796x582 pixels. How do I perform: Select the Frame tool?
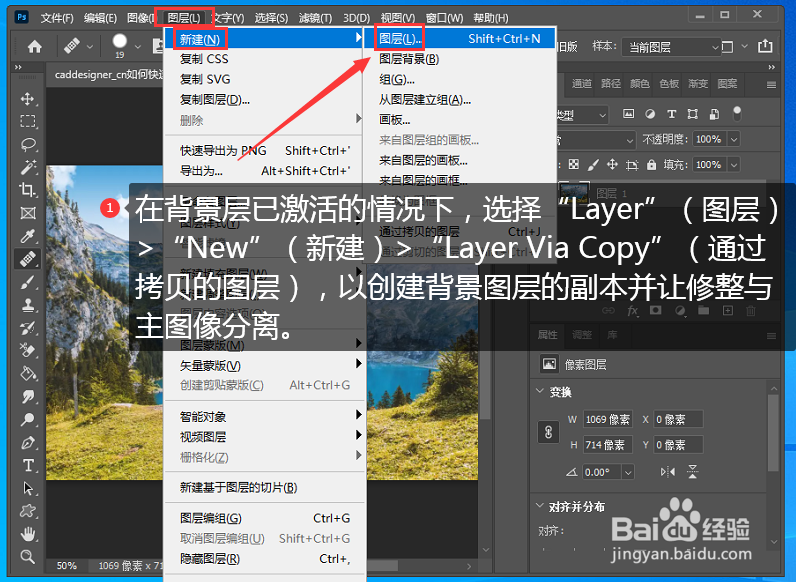27,213
